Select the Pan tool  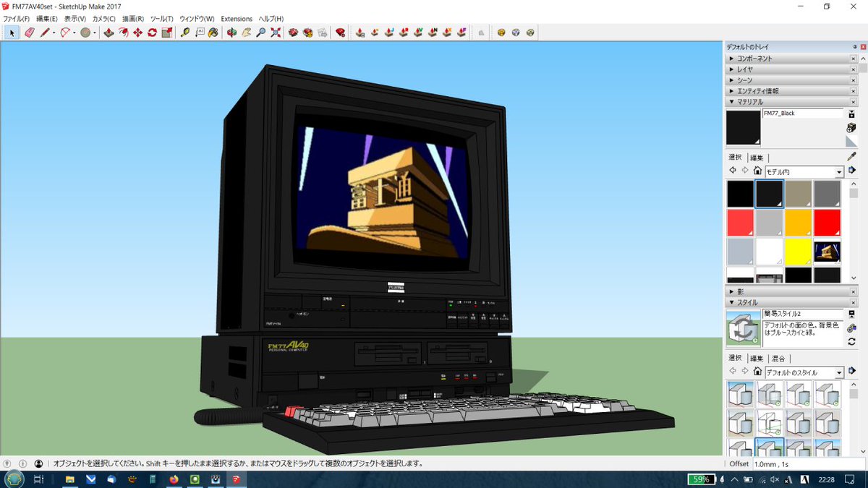pos(244,32)
